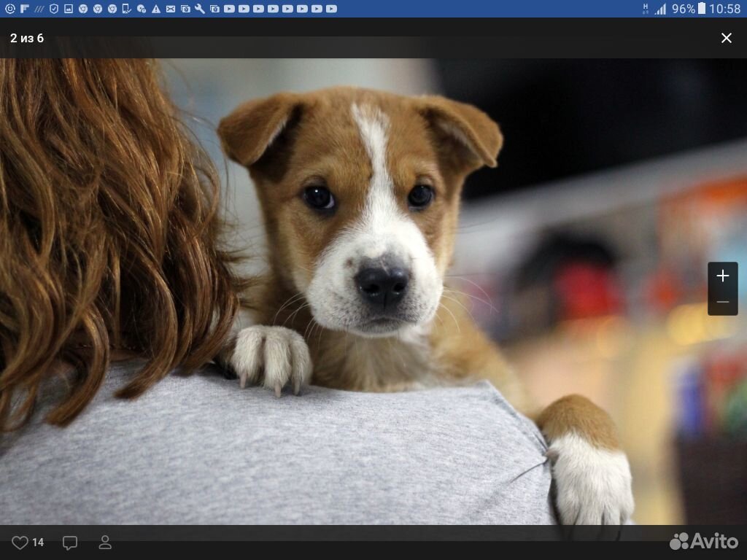Tap the first Chrome notification icon
This screenshot has height=560, width=747.
click(x=83, y=9)
